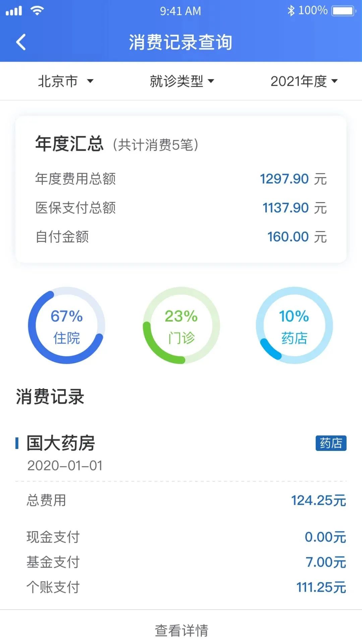Open the 北京市 city dropdown

pyautogui.click(x=65, y=81)
